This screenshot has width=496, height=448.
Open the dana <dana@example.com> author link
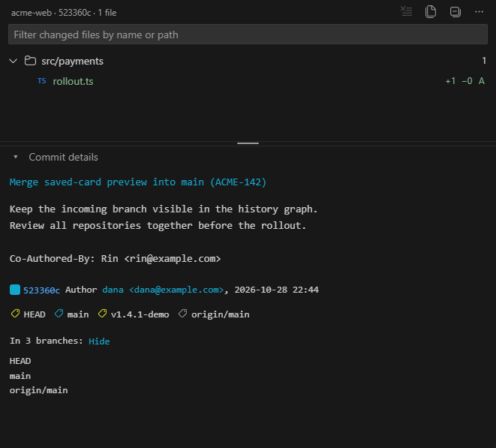[163, 290]
